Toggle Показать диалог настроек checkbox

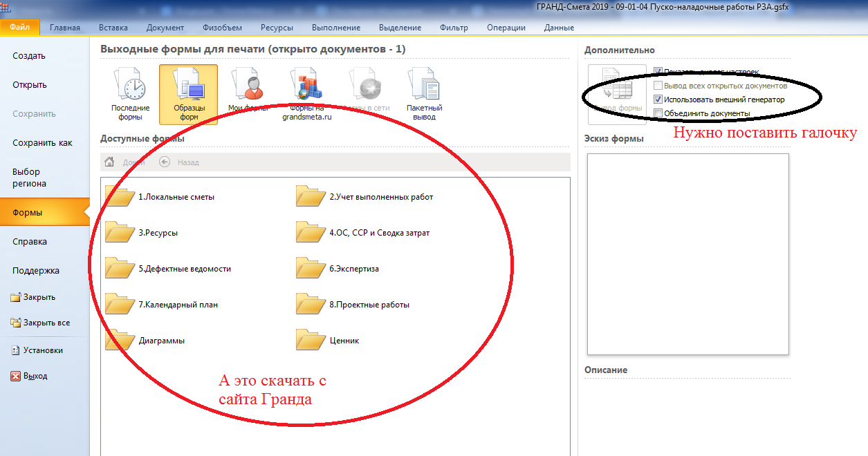click(x=658, y=71)
